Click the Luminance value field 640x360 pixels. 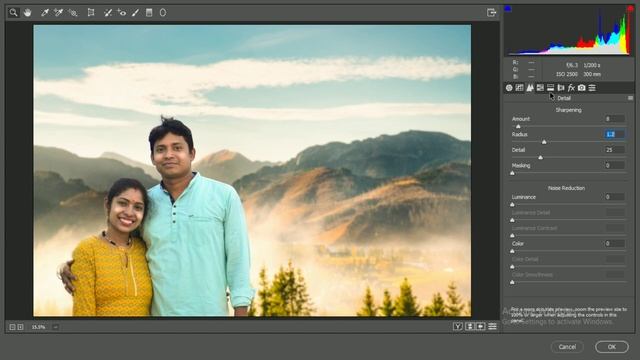[x=614, y=197]
